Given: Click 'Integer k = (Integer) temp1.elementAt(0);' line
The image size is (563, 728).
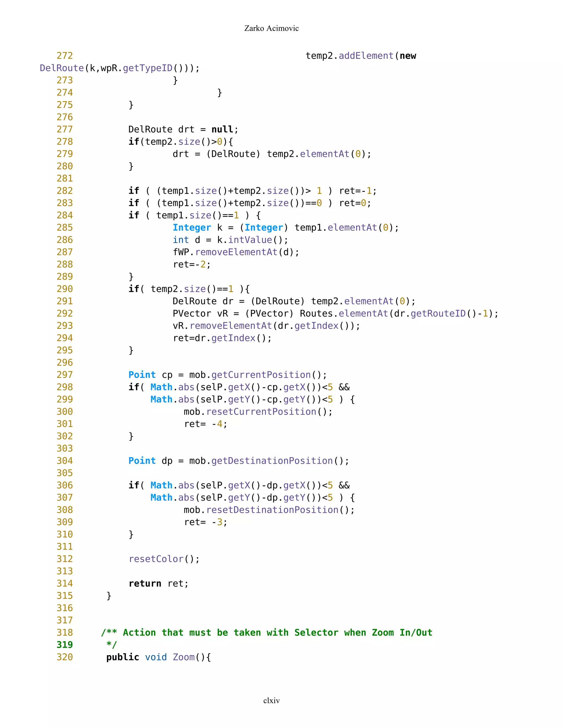Looking at the screenshot, I should (x=286, y=228).
